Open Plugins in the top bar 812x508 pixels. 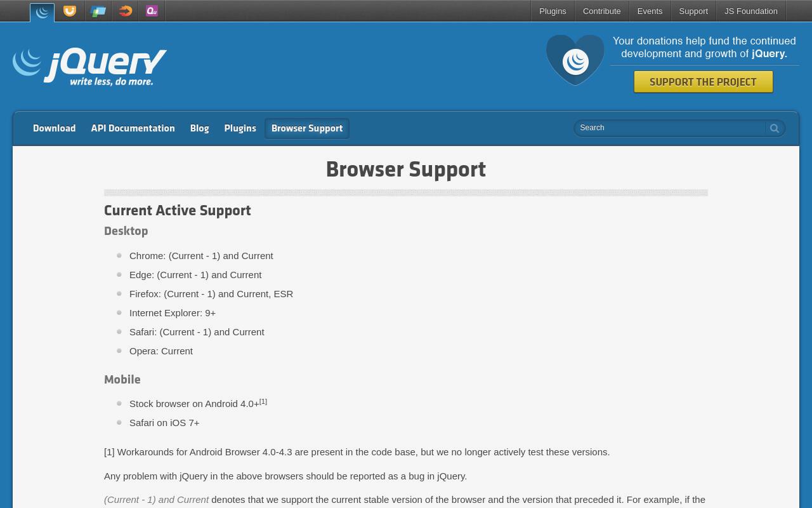553,11
